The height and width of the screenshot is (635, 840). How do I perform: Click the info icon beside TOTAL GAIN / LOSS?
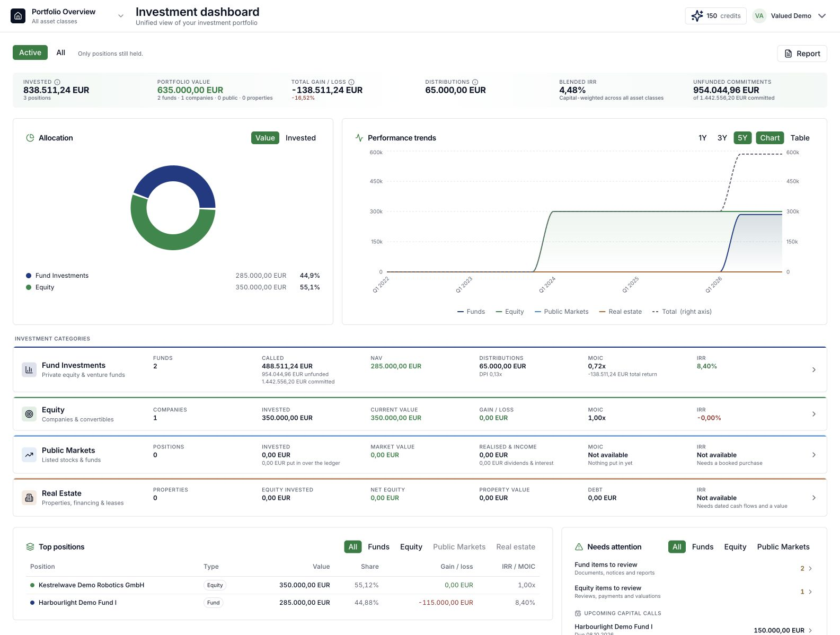(x=351, y=82)
